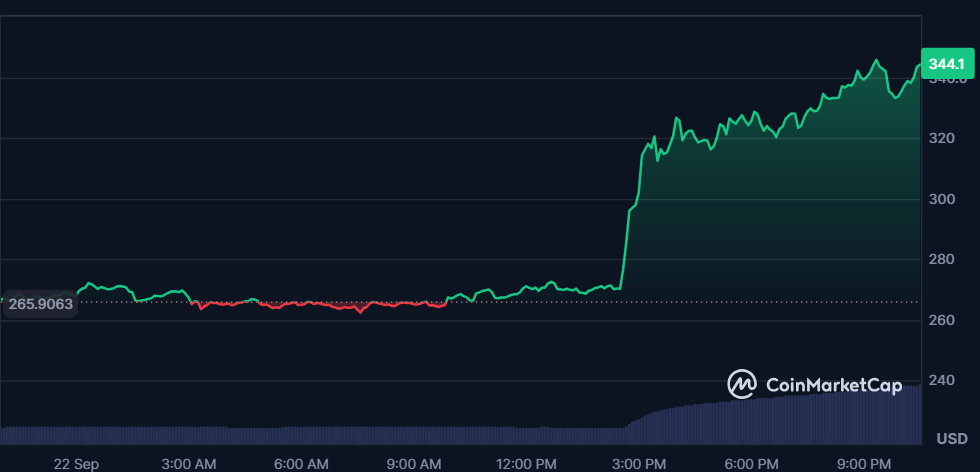980x472 pixels.
Task: Click the 260 price axis label
Action: [x=941, y=320]
